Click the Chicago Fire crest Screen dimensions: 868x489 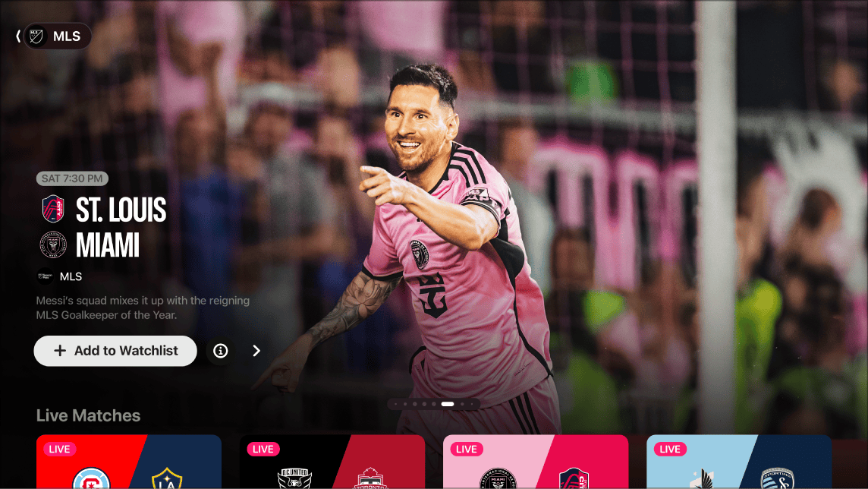91,478
